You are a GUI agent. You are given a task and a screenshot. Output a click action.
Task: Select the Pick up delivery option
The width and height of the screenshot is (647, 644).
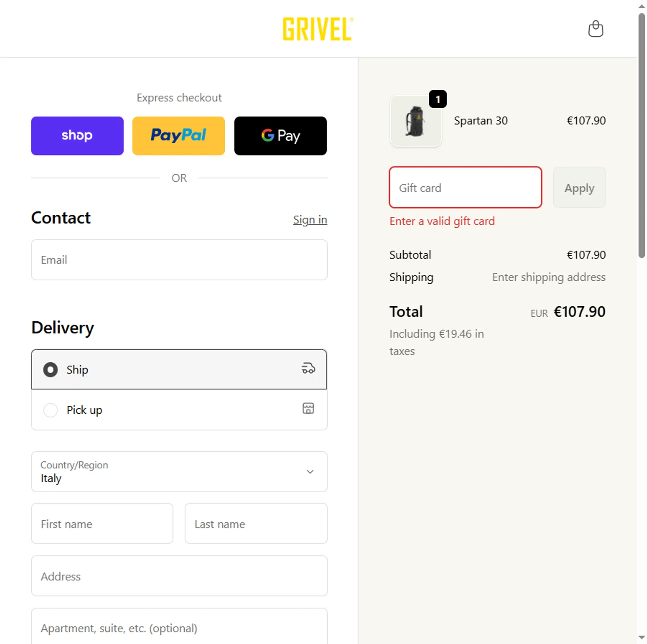pos(179,410)
